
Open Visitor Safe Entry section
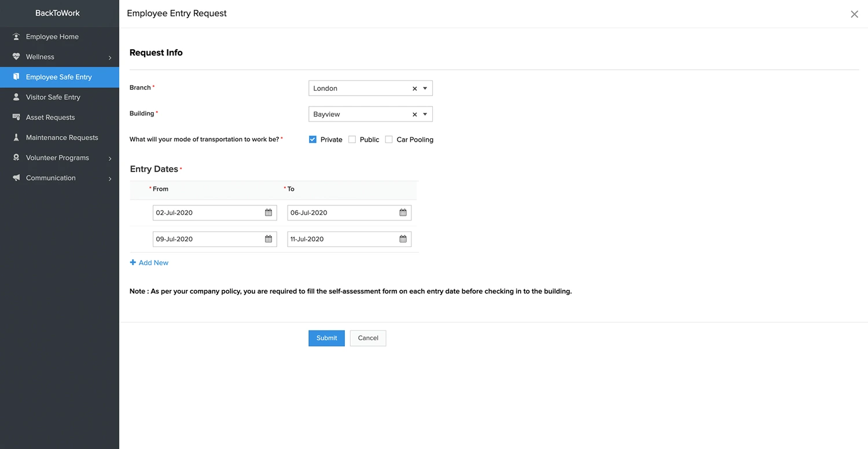point(53,97)
